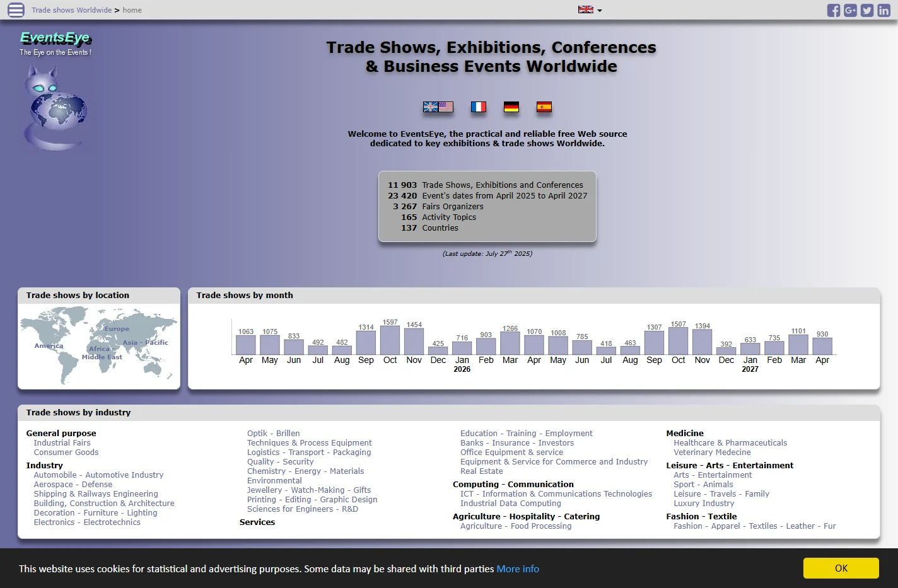This screenshot has width=898, height=588.
Task: Open Shipping & Railways Engineering link
Action: click(x=96, y=494)
